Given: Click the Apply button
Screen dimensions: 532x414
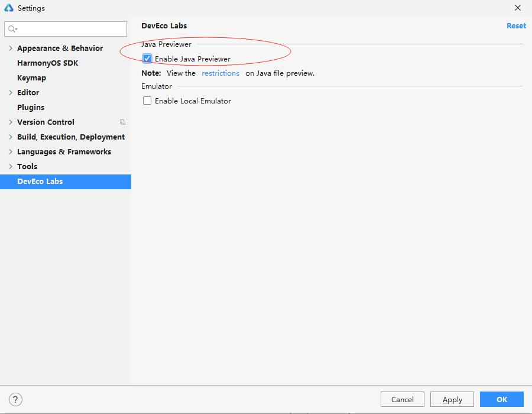Looking at the screenshot, I should [452, 399].
